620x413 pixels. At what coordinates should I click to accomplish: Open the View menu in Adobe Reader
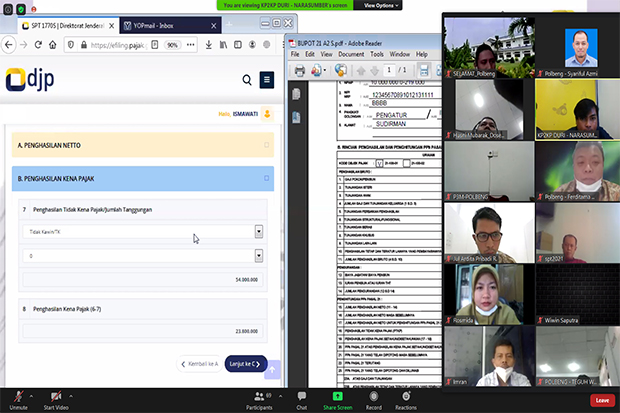point(326,54)
